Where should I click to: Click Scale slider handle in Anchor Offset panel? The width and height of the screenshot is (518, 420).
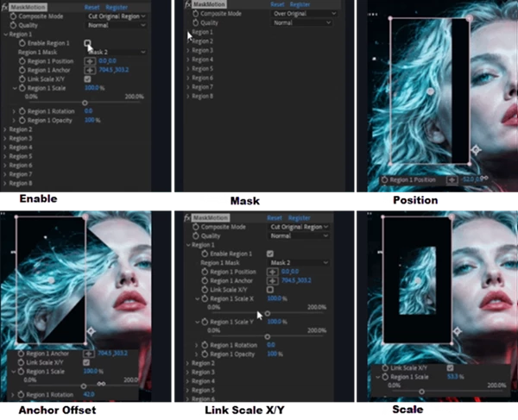[84, 386]
